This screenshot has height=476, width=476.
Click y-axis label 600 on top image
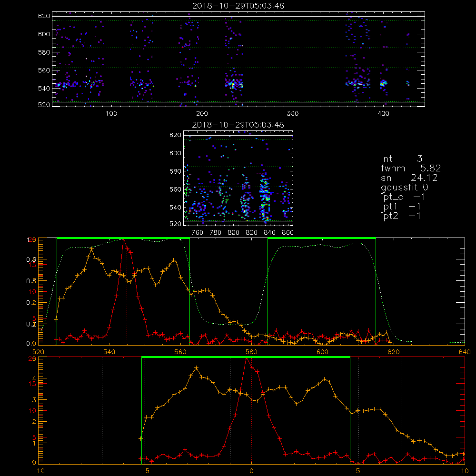(44, 34)
